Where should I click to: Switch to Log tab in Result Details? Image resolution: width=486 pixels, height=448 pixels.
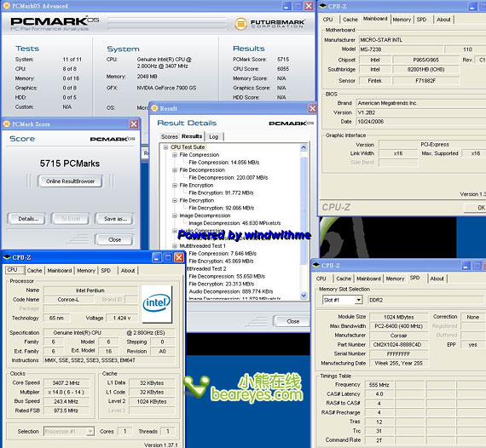[213, 136]
